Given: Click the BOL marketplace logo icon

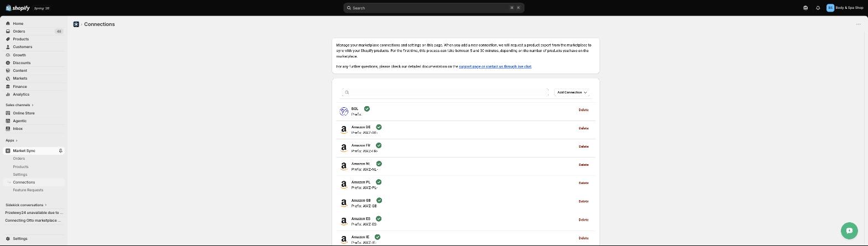Looking at the screenshot, I should tap(344, 112).
